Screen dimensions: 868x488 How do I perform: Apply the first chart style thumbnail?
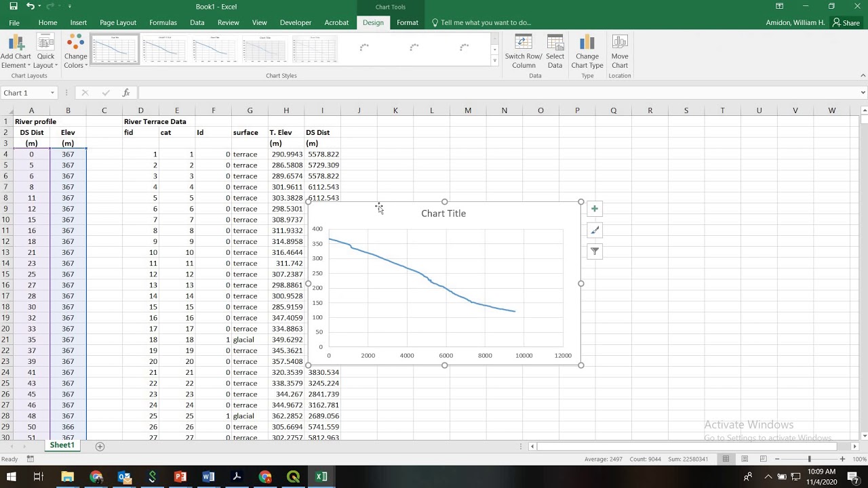pyautogui.click(x=115, y=49)
